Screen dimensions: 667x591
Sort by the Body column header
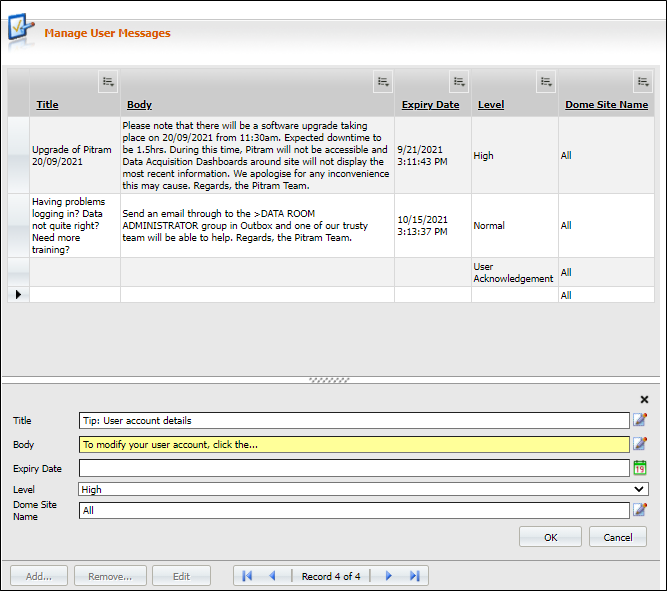pyautogui.click(x=139, y=105)
